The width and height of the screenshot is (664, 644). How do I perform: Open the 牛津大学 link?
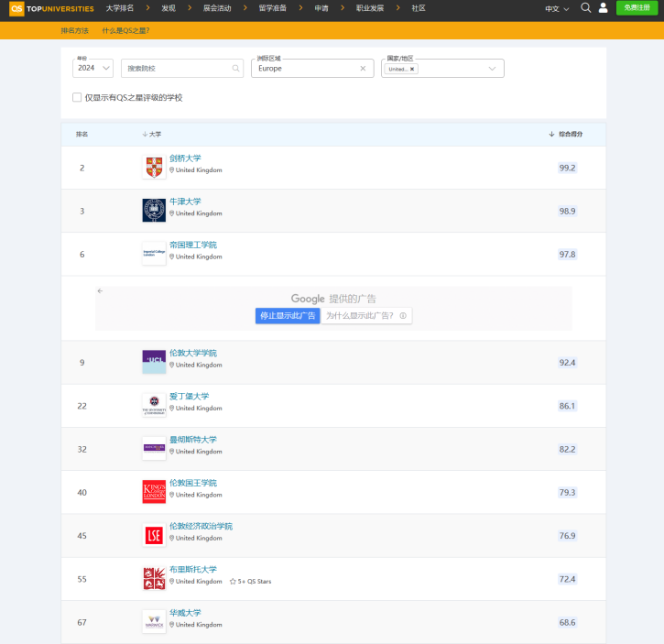pos(185,202)
